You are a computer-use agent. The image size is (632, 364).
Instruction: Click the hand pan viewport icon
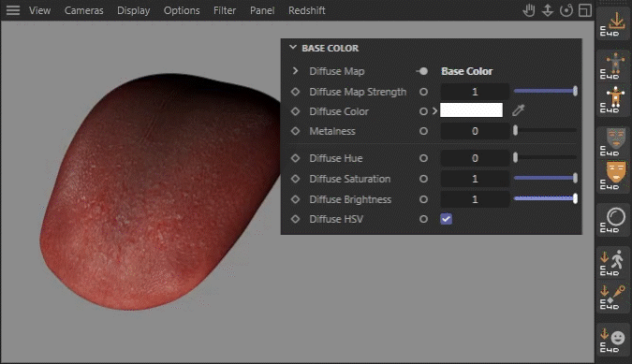pyautogui.click(x=529, y=10)
